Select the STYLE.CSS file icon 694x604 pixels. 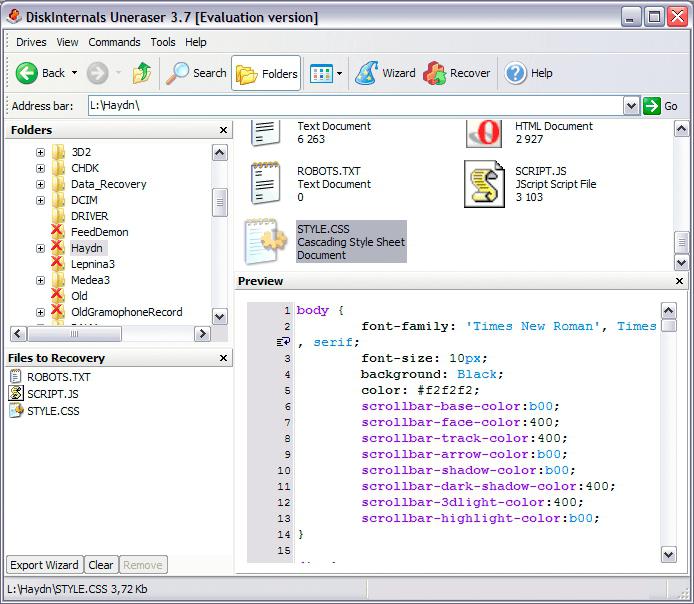coord(266,241)
